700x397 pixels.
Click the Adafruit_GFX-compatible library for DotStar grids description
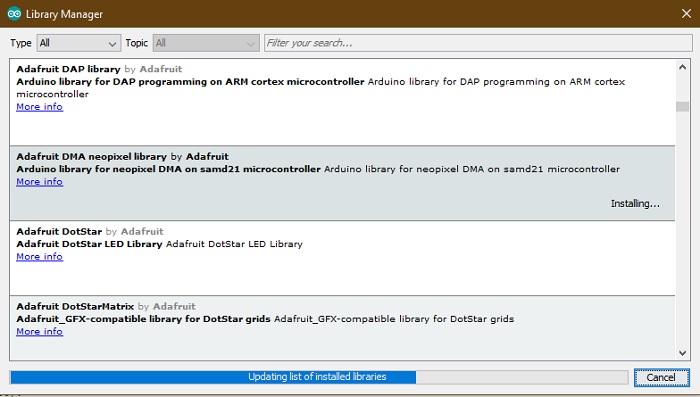[265, 319]
